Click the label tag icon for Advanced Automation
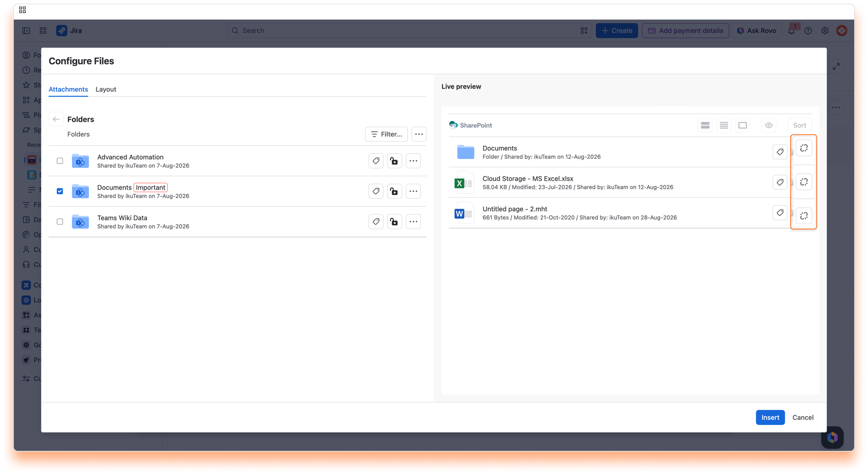Screen dimensions: 868x474 point(376,161)
